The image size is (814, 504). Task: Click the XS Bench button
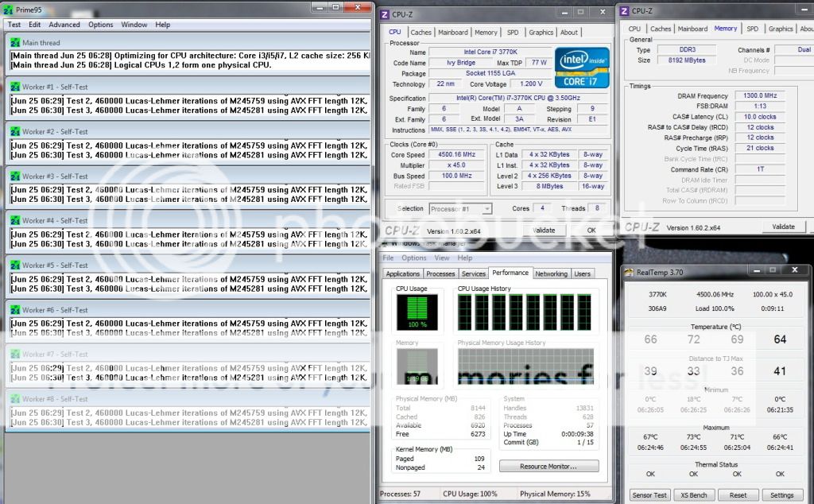(x=694, y=495)
